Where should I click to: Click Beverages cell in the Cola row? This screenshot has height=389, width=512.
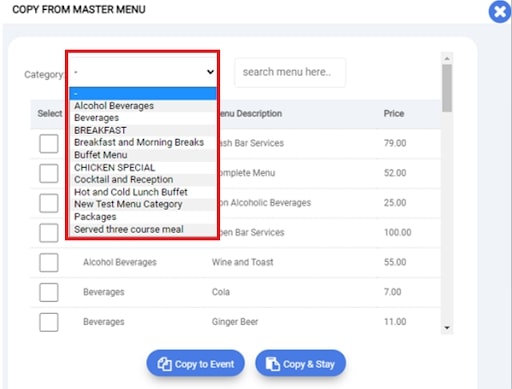(x=104, y=292)
